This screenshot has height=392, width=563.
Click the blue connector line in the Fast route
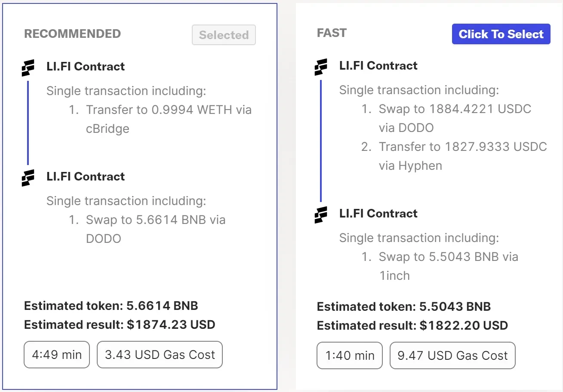(321, 141)
